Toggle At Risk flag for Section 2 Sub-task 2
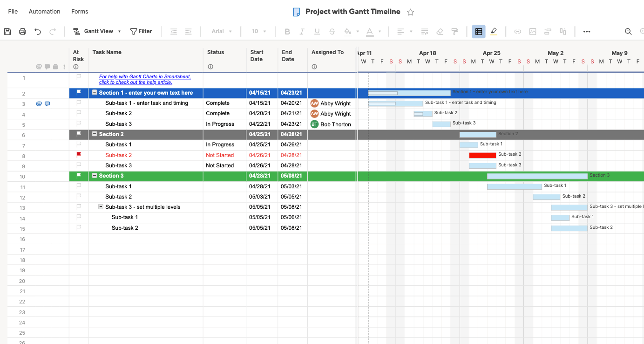 pos(79,155)
